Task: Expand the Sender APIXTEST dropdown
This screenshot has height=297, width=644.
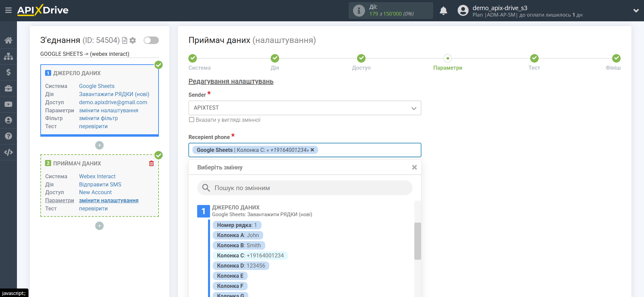Action: tap(305, 108)
